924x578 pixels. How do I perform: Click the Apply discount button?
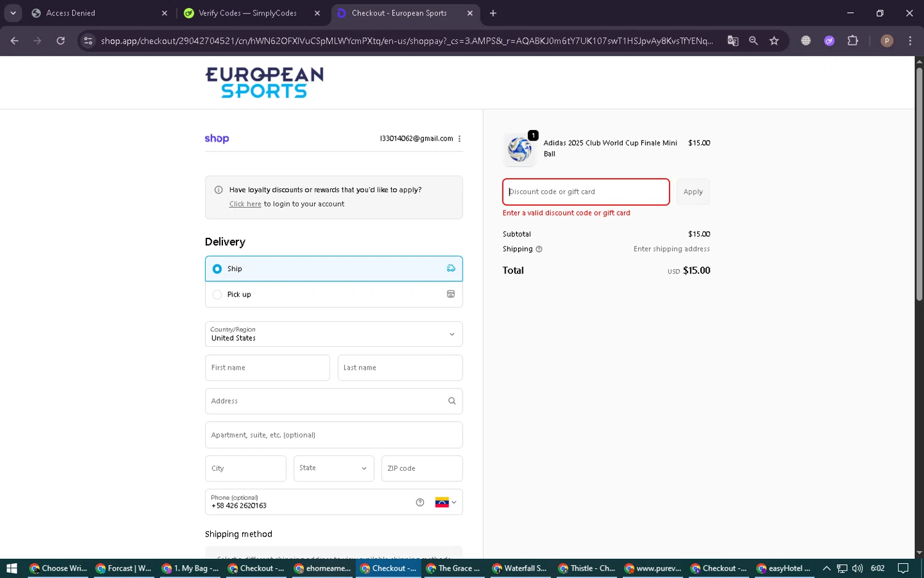pyautogui.click(x=693, y=192)
